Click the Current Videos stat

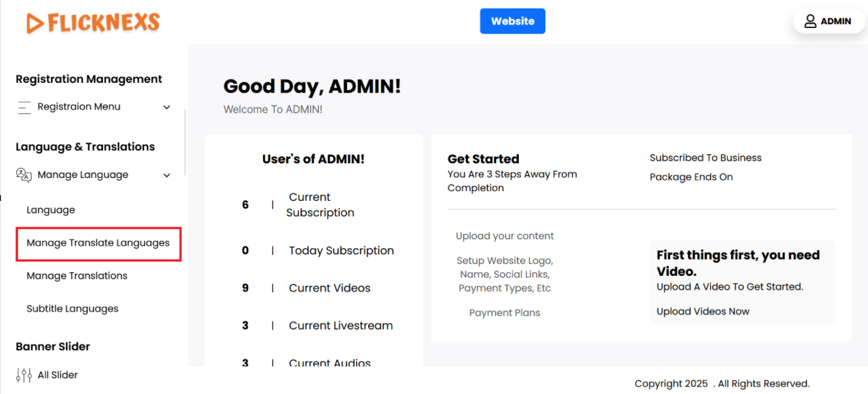330,288
